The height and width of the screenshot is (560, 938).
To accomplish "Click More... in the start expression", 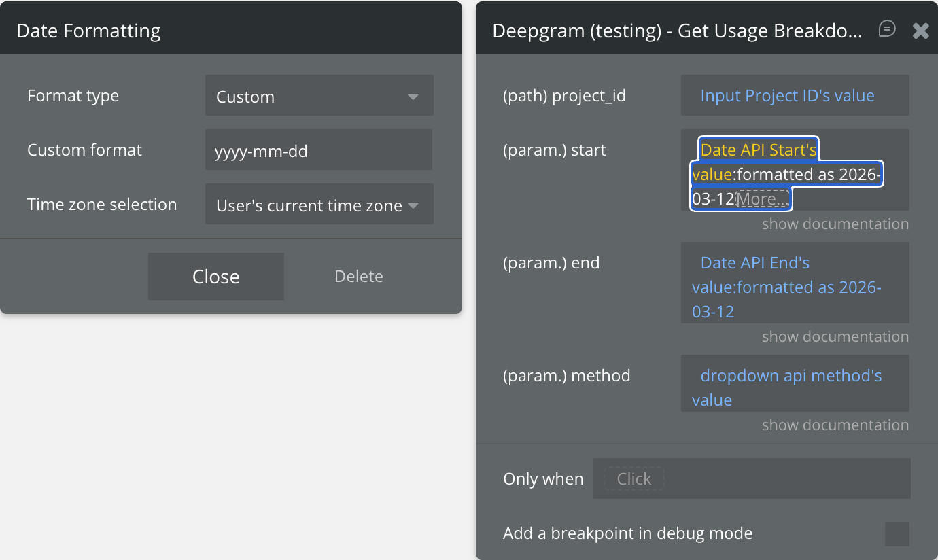I will point(763,199).
